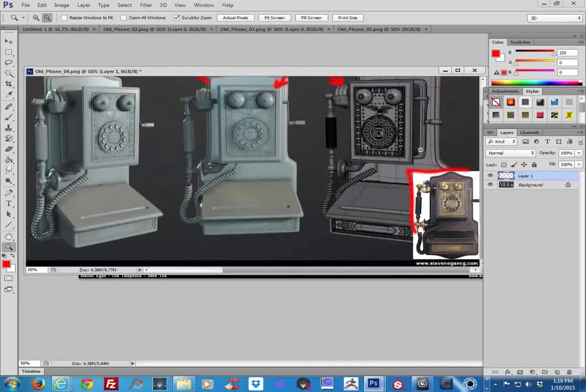Expand the layer Opacity dropdown arrow

coord(579,153)
